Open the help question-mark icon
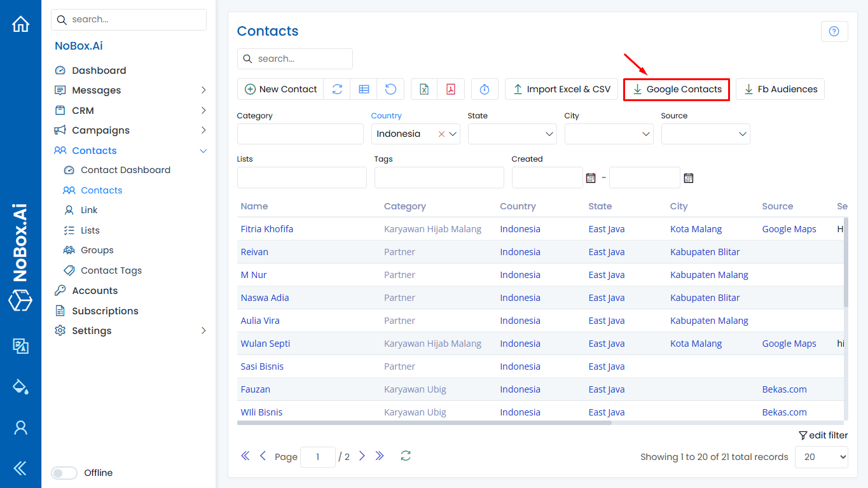 coord(834,31)
